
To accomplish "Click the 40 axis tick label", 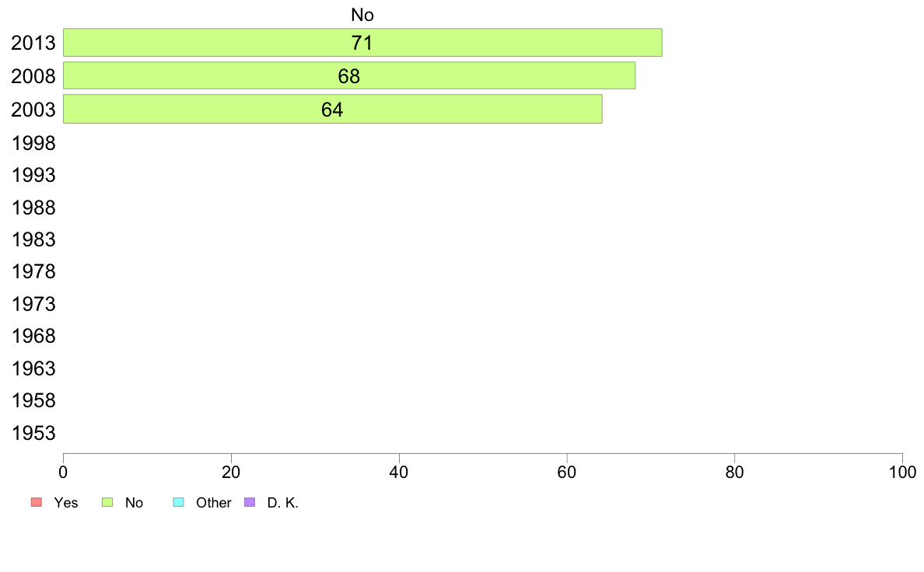I will click(399, 472).
